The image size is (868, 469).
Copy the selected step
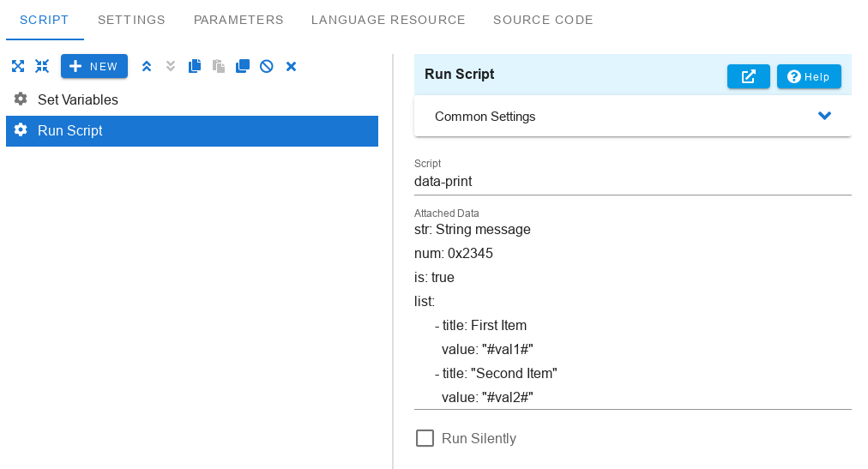point(195,66)
